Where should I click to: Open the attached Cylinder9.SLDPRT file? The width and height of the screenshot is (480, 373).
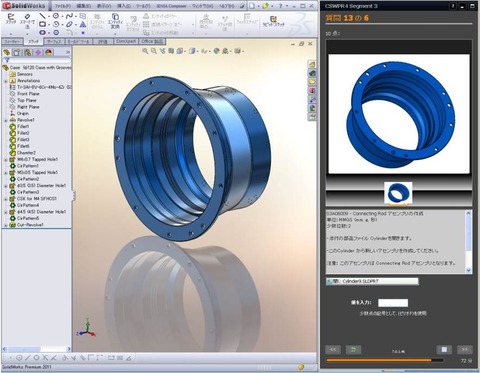click(372, 281)
